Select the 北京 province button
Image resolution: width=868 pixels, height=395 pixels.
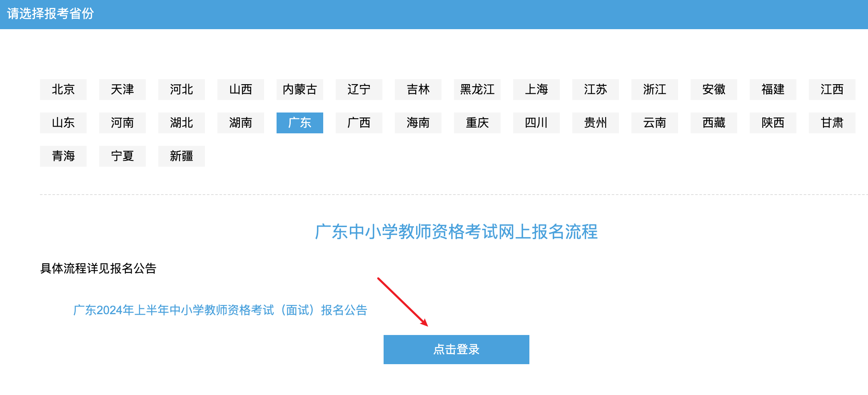click(63, 90)
